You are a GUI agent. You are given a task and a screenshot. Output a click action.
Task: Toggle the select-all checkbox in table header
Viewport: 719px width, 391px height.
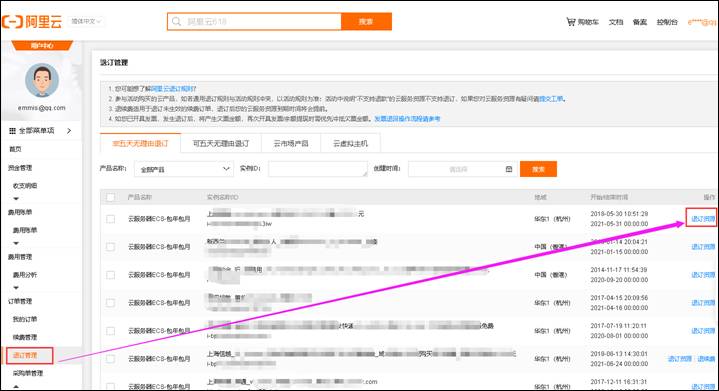coord(111,197)
